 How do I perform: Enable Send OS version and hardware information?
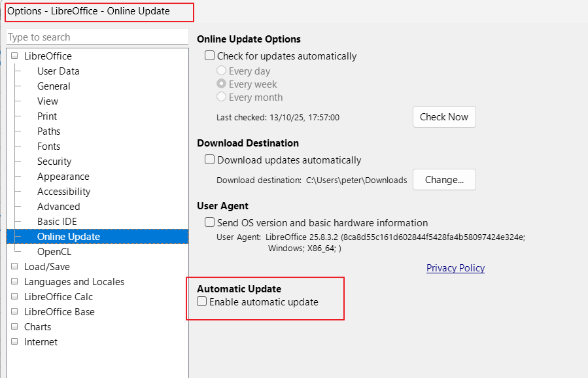click(210, 222)
